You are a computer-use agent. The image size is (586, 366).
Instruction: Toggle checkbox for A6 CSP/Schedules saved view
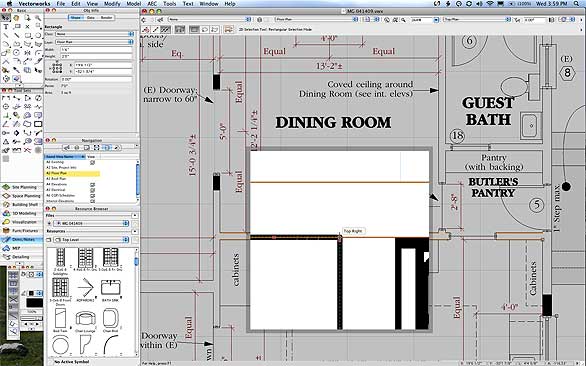point(92,196)
